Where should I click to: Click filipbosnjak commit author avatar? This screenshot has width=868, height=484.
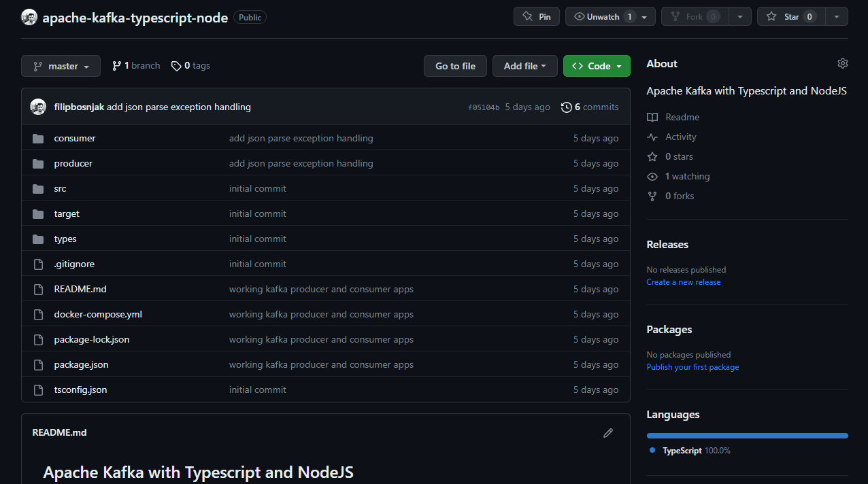pyautogui.click(x=38, y=107)
